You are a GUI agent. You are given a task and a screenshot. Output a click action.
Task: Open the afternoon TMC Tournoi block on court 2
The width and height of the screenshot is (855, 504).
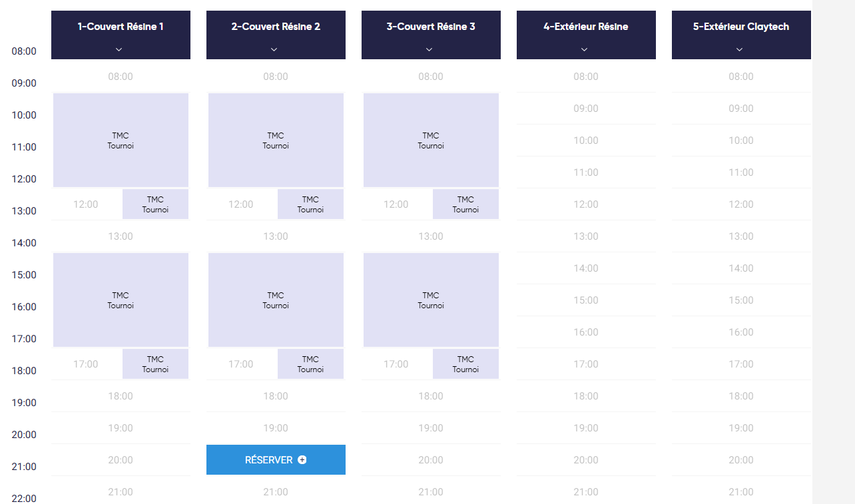(276, 300)
